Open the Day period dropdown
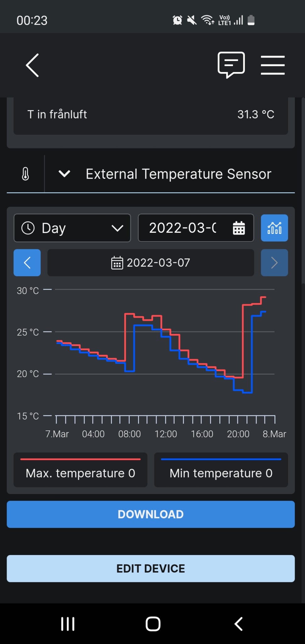This screenshot has height=644, width=305. click(x=72, y=228)
